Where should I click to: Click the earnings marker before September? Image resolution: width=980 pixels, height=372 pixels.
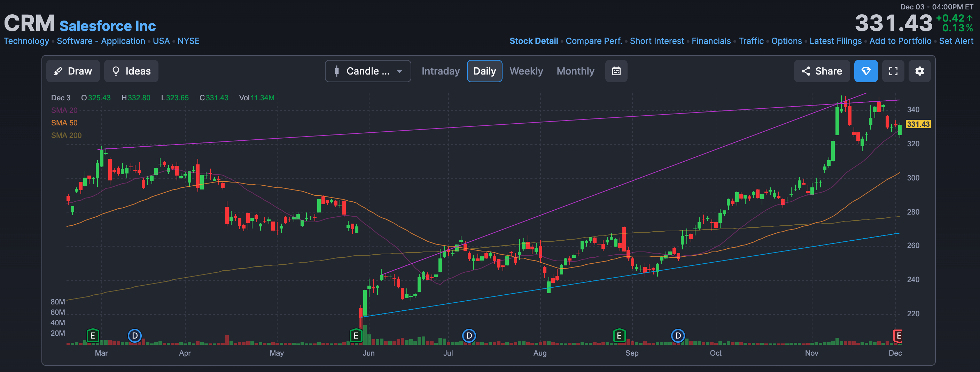[619, 335]
